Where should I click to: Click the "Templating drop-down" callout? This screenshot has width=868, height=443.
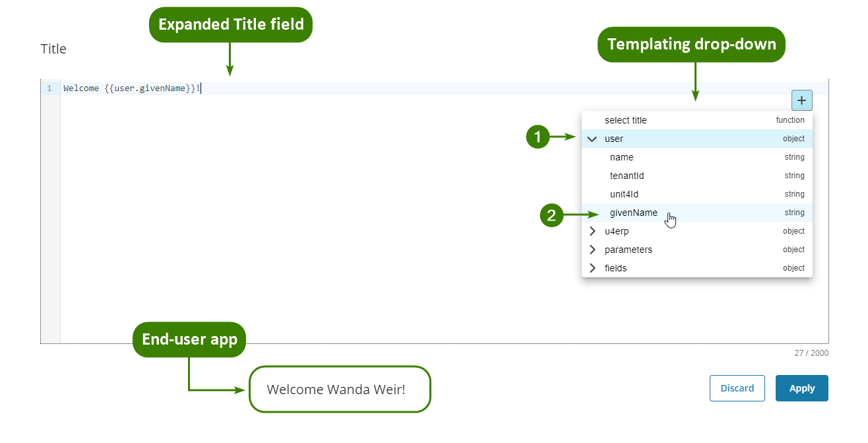click(691, 44)
